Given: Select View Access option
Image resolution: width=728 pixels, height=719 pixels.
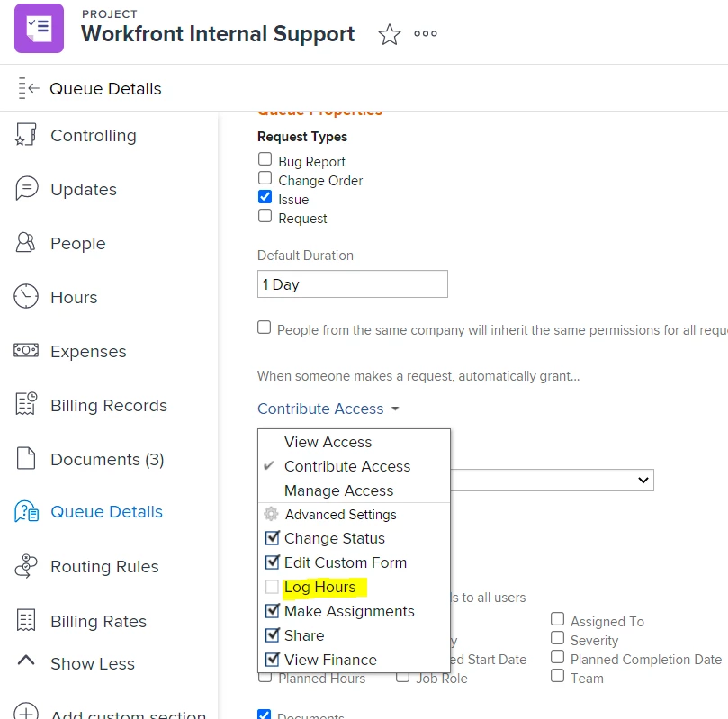Looking at the screenshot, I should (x=328, y=442).
